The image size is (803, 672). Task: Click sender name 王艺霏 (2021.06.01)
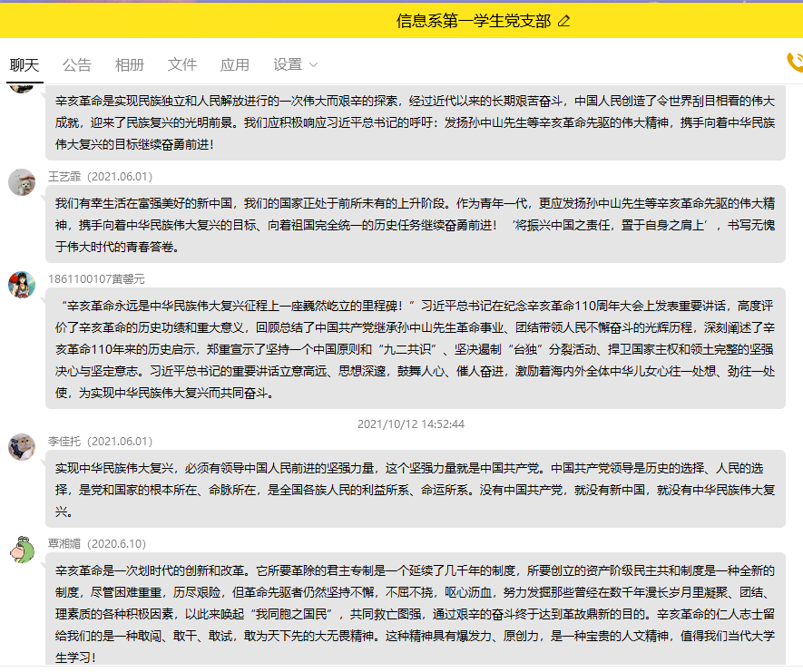(x=101, y=176)
